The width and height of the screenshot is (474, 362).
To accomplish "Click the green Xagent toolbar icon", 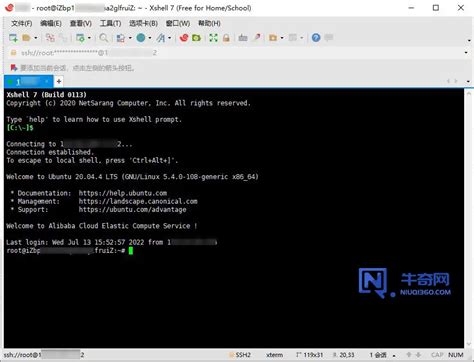I will pyautogui.click(x=196, y=38).
